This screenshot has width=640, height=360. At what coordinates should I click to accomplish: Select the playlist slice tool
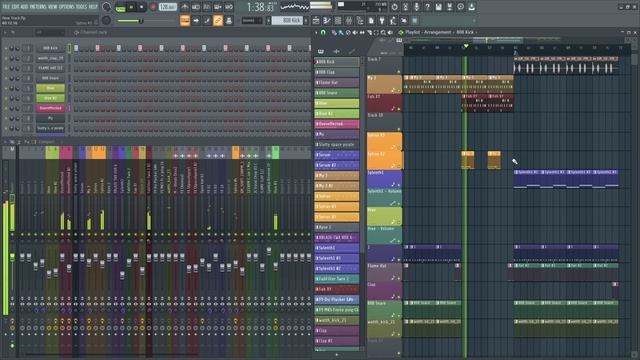pos(369,32)
